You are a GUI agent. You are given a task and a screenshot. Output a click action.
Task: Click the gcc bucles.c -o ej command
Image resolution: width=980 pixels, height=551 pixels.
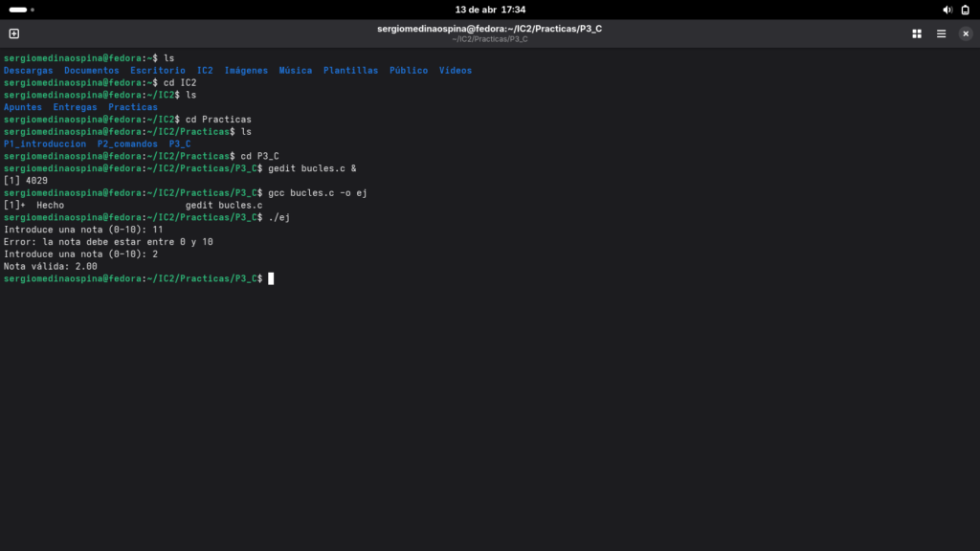pos(318,193)
